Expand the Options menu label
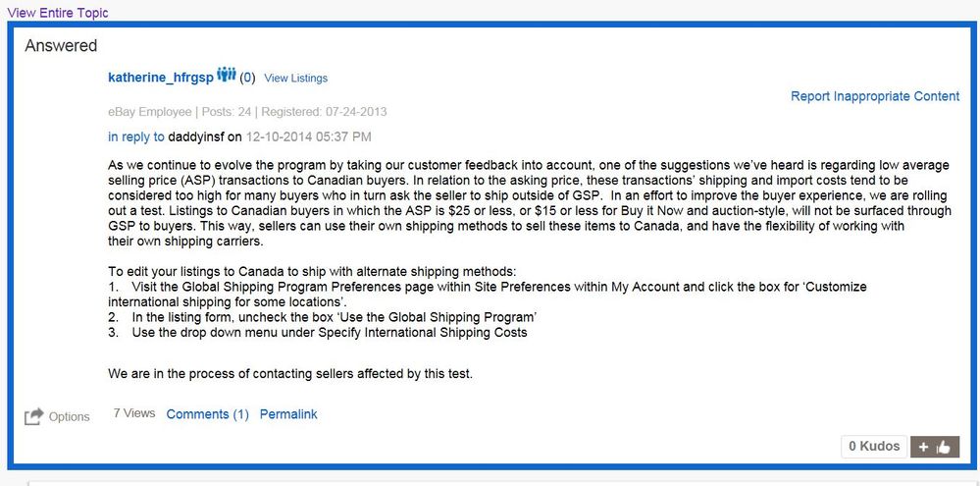The height and width of the screenshot is (486, 980). tap(70, 417)
